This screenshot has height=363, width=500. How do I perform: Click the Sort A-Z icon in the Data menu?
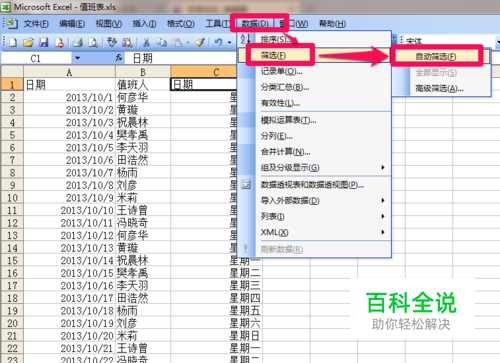(x=246, y=39)
